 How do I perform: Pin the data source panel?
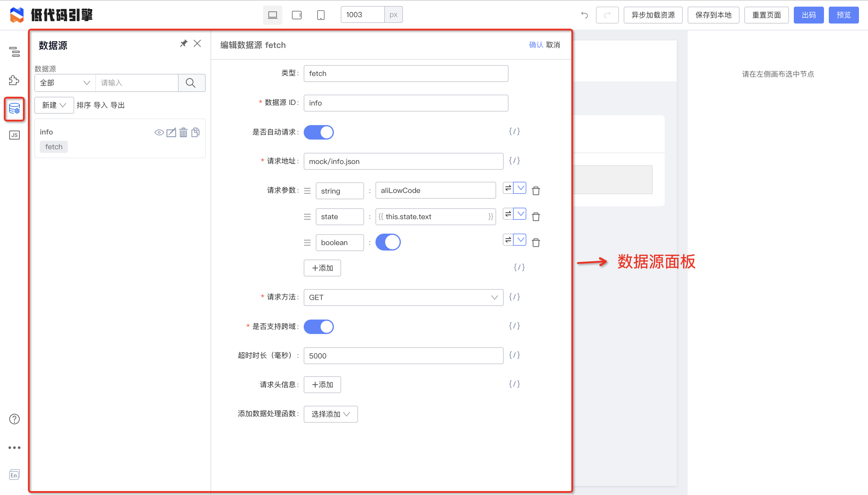(184, 43)
